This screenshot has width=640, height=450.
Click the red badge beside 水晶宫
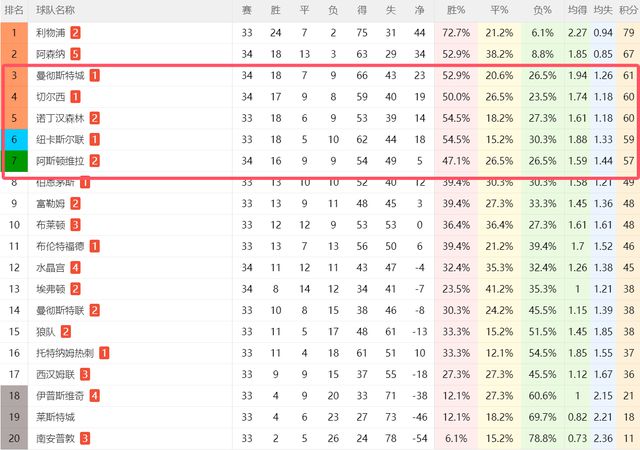tap(75, 267)
